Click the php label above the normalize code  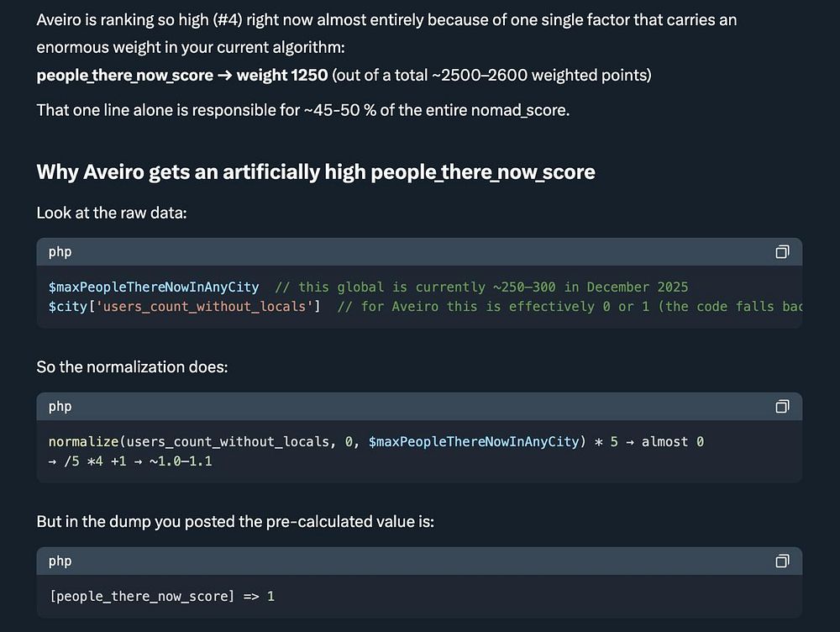(60, 407)
